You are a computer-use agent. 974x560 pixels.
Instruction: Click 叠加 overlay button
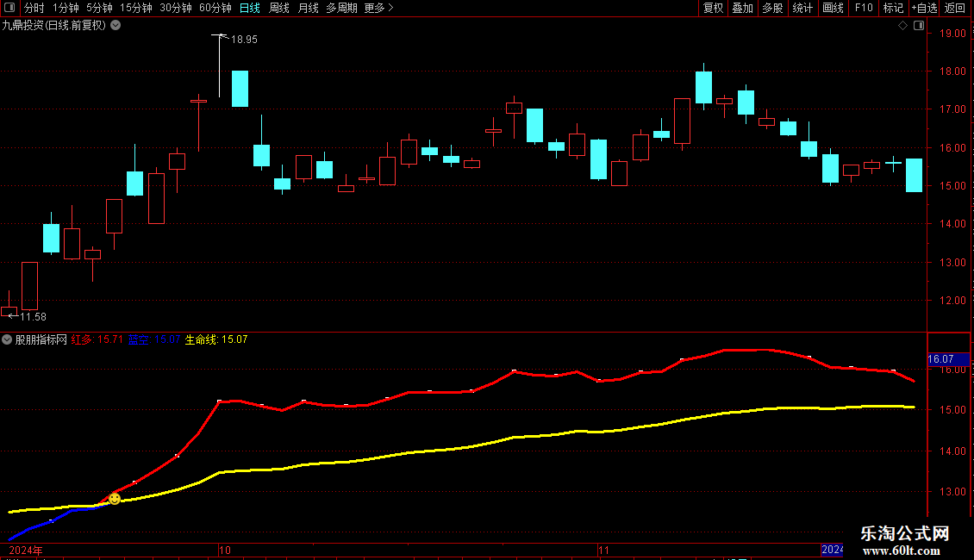click(x=742, y=8)
